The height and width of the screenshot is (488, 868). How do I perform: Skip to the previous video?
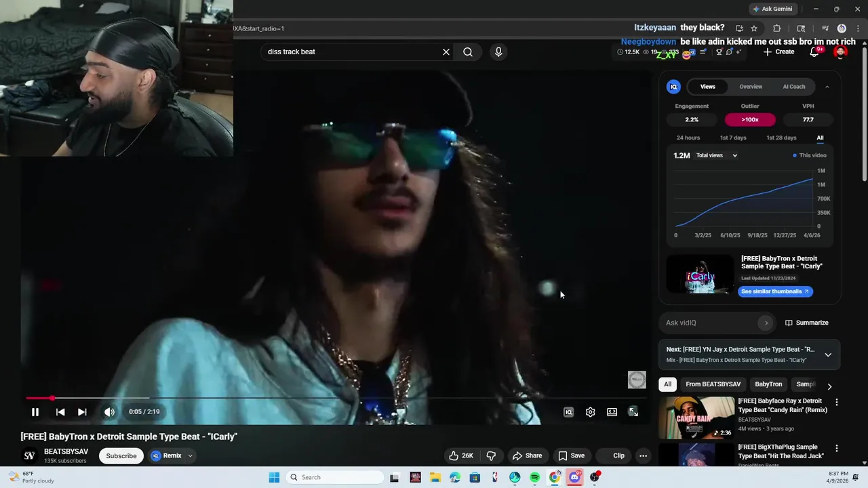[60, 412]
